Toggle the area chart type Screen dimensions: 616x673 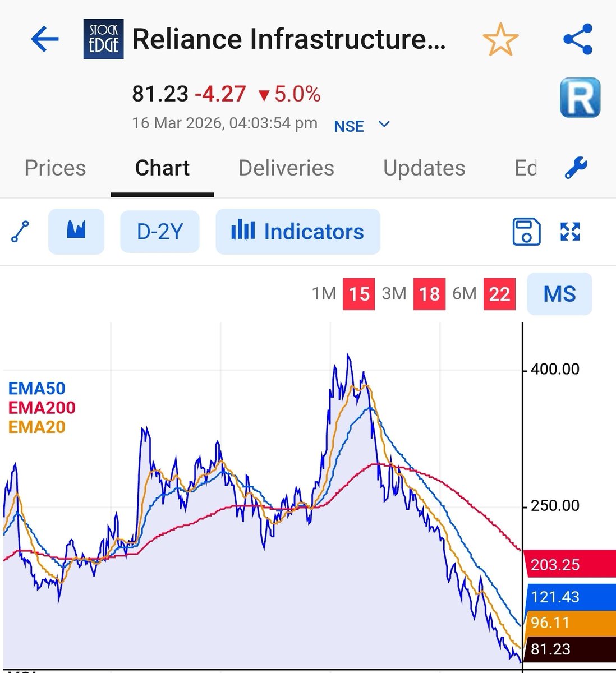pos(76,231)
